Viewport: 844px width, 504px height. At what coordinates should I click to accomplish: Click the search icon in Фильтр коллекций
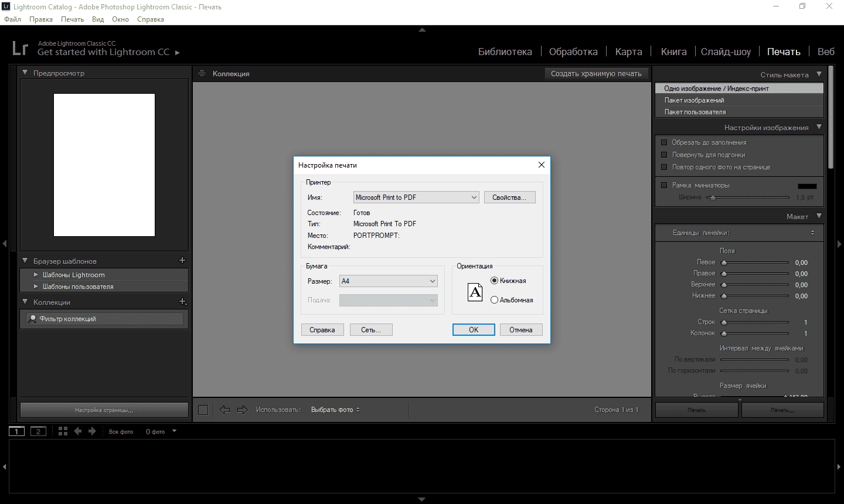33,319
